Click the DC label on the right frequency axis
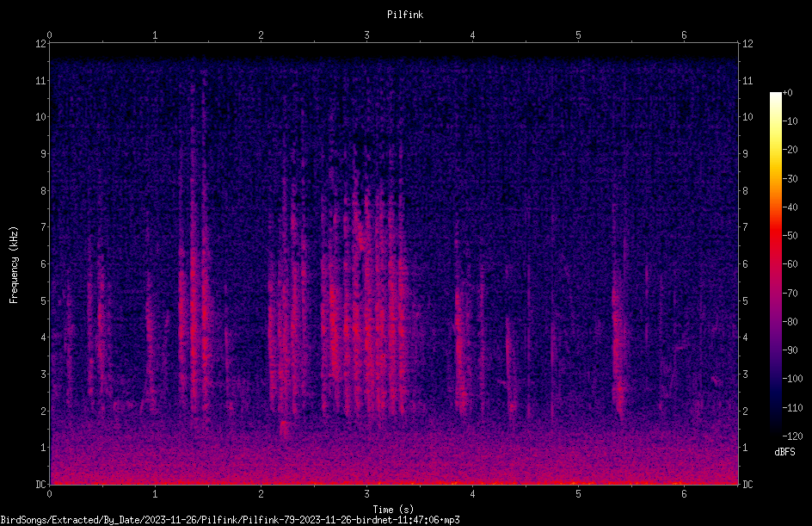 point(747,484)
